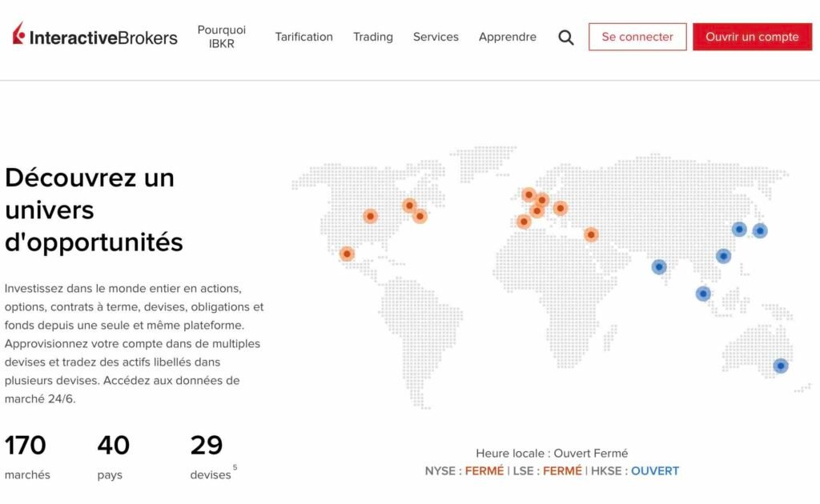Click the '29' devises figure

[206, 446]
